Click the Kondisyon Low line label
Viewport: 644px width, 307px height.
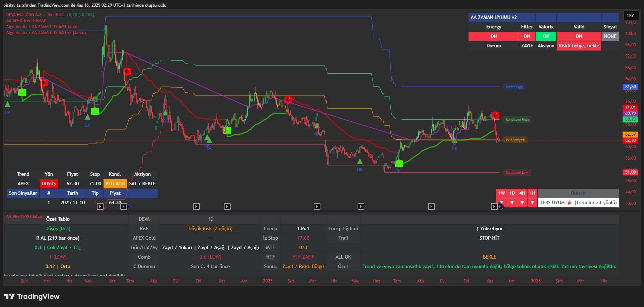[517, 173]
